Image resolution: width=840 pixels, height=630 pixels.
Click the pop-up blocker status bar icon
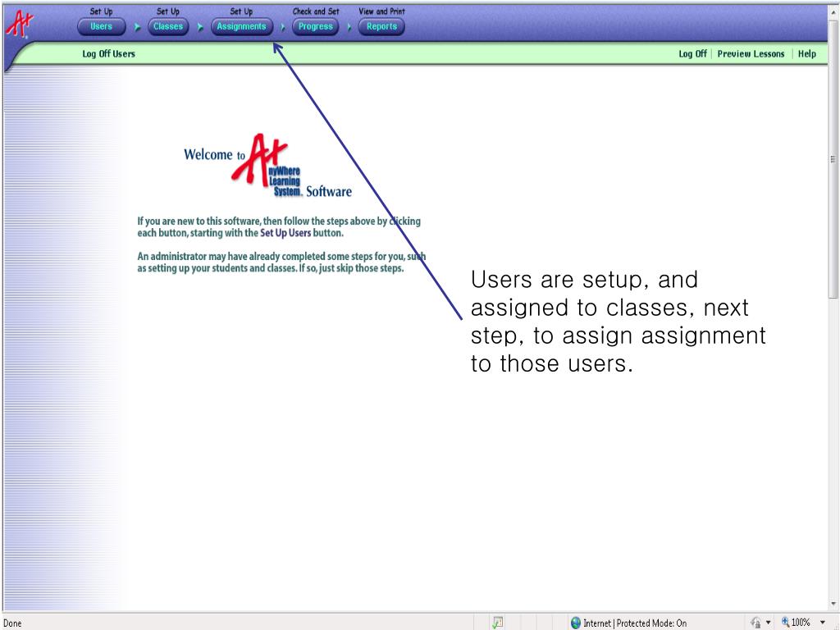point(498,623)
